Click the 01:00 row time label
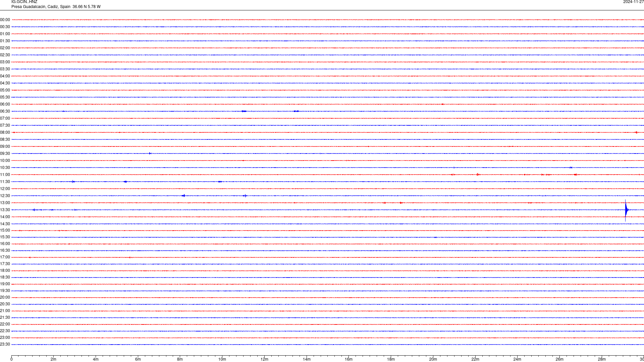644x362 pixels. tap(5, 34)
